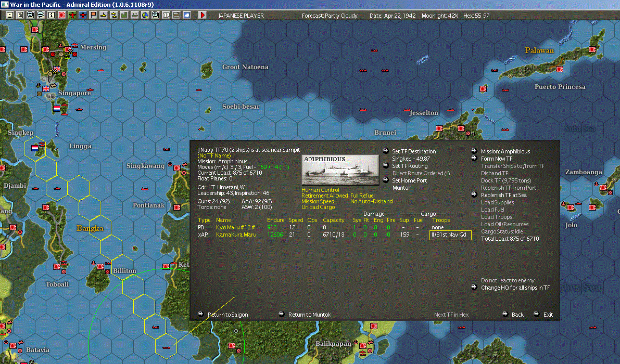Click the arrow next to Set TF Destination
The image size is (620, 364).
(x=386, y=151)
